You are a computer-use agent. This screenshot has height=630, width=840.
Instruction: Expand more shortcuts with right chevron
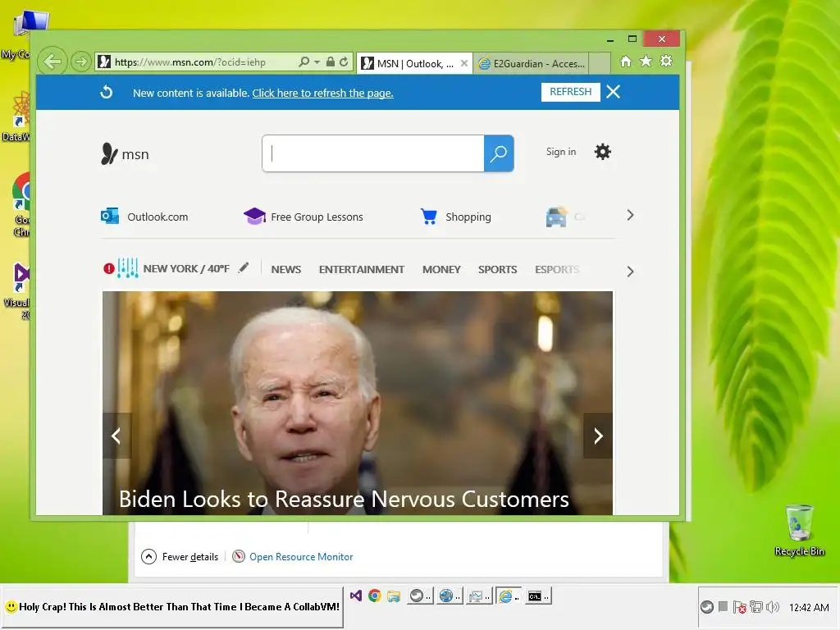pos(630,216)
